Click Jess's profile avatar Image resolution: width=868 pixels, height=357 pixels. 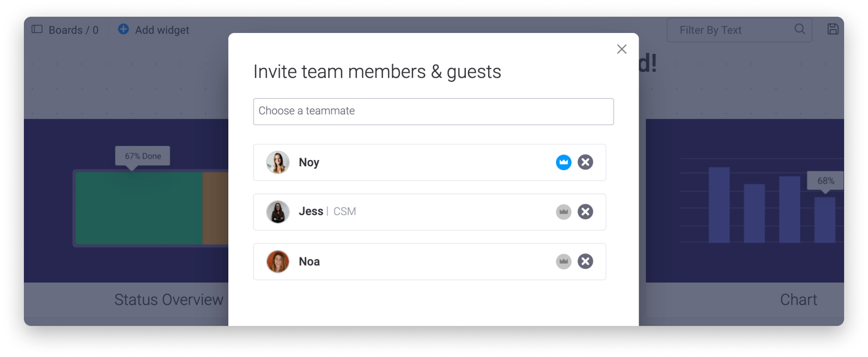[x=278, y=212]
